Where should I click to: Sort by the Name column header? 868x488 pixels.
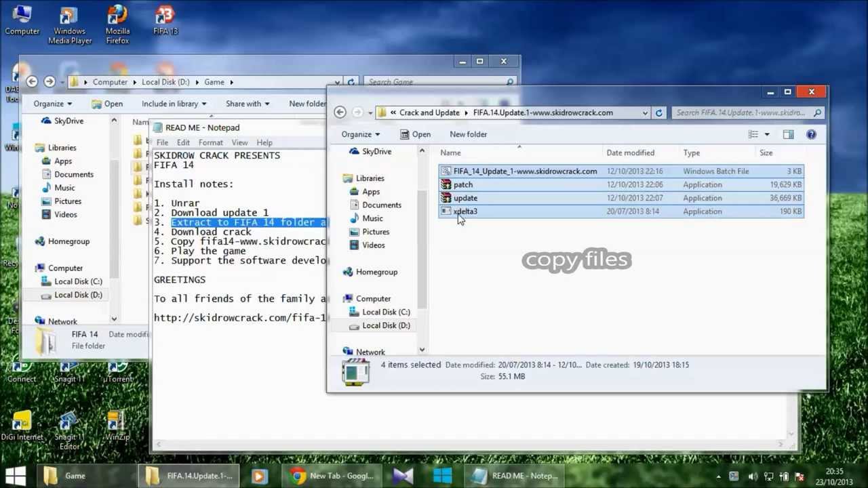point(450,153)
